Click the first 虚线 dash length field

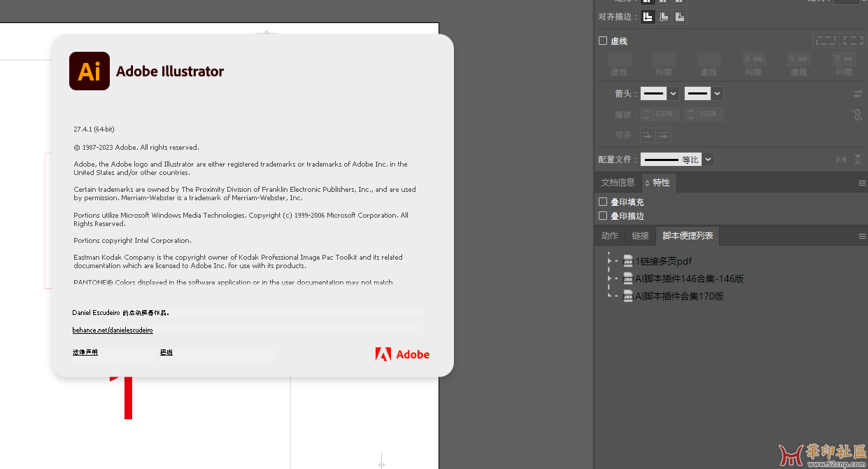[619, 59]
